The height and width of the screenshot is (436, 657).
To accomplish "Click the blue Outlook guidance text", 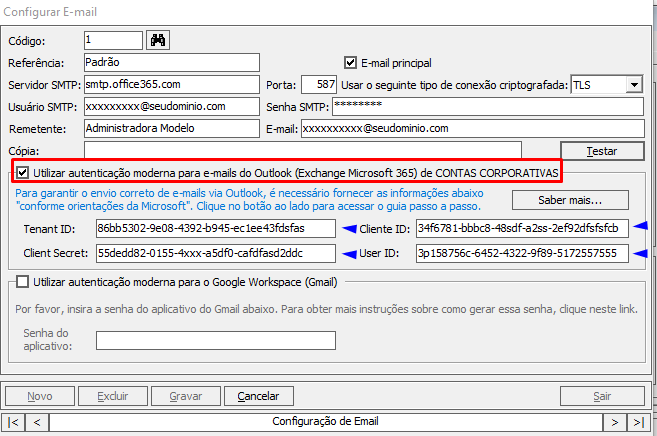I will point(249,200).
